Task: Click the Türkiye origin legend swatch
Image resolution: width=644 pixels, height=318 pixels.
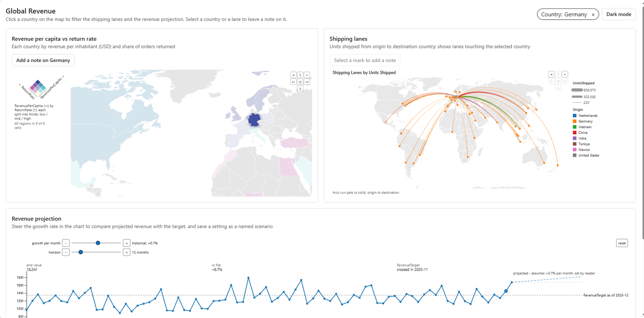Action: (574, 144)
